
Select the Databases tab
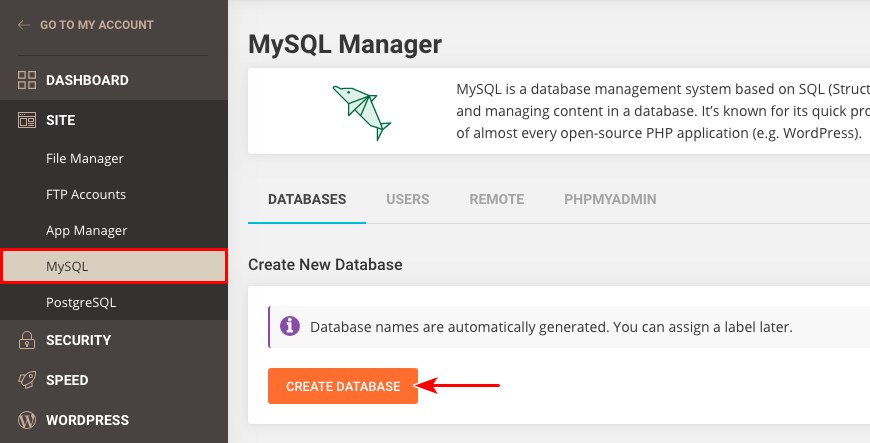[307, 199]
